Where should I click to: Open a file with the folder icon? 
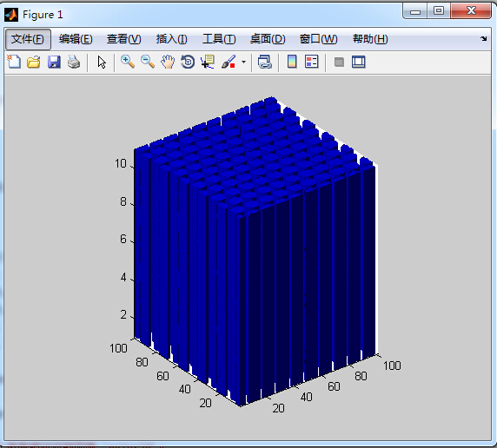pyautogui.click(x=34, y=62)
